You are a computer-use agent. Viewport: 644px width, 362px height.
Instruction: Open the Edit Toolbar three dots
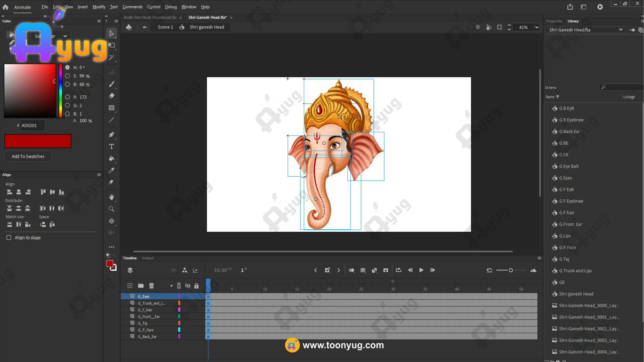pos(112,247)
